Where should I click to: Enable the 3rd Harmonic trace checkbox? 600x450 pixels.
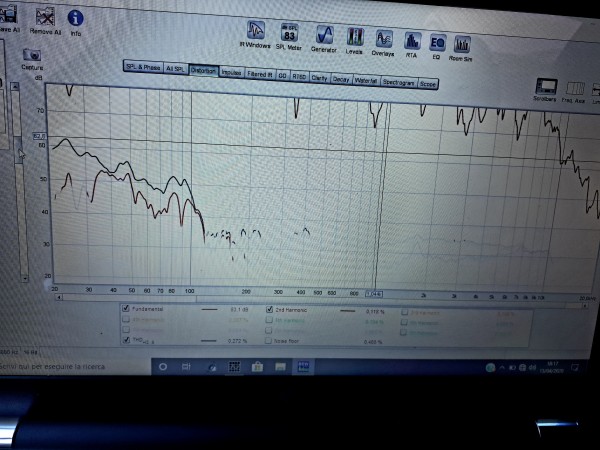(404, 313)
